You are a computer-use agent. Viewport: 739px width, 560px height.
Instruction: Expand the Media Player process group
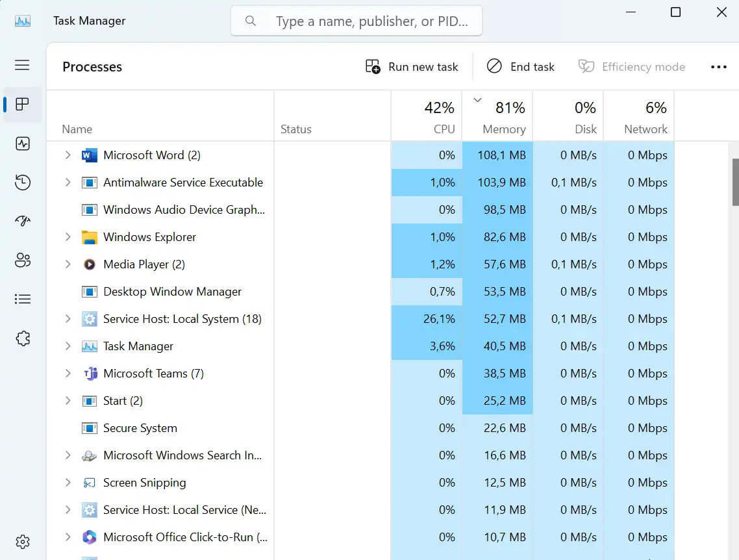68,264
